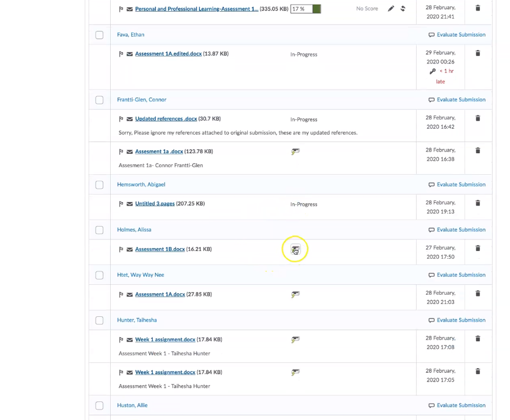Click Turnitin icon for Assessment 1B.docx
This screenshot has height=420, width=510.
click(296, 249)
